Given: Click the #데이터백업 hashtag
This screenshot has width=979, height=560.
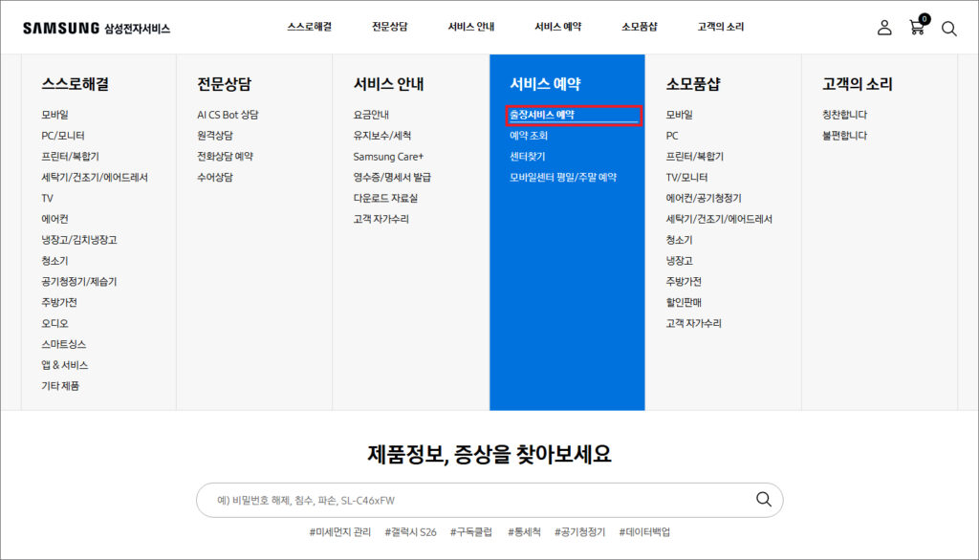Looking at the screenshot, I should pos(644,532).
